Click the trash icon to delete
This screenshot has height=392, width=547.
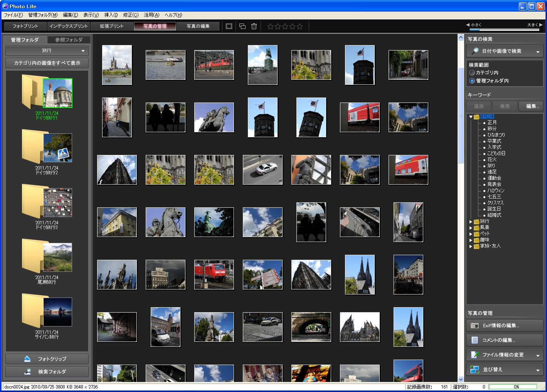tap(254, 26)
